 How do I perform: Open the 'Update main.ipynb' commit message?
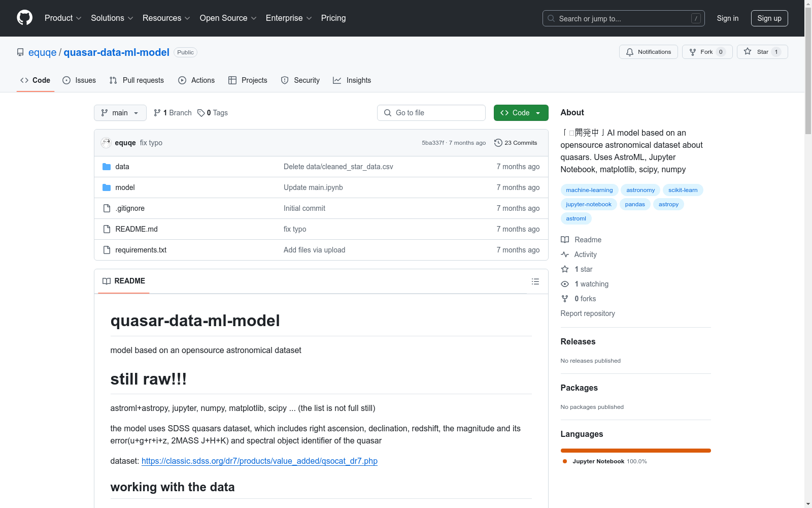(x=313, y=187)
